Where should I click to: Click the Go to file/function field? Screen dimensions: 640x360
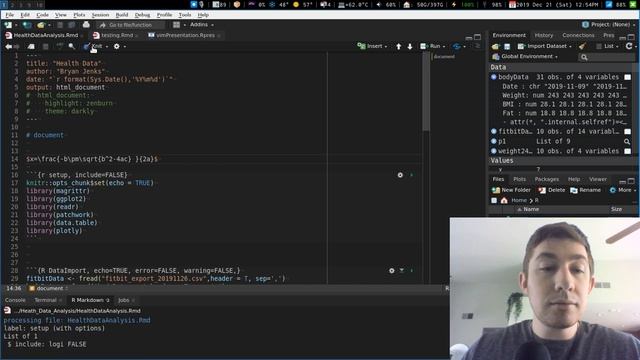(x=130, y=25)
